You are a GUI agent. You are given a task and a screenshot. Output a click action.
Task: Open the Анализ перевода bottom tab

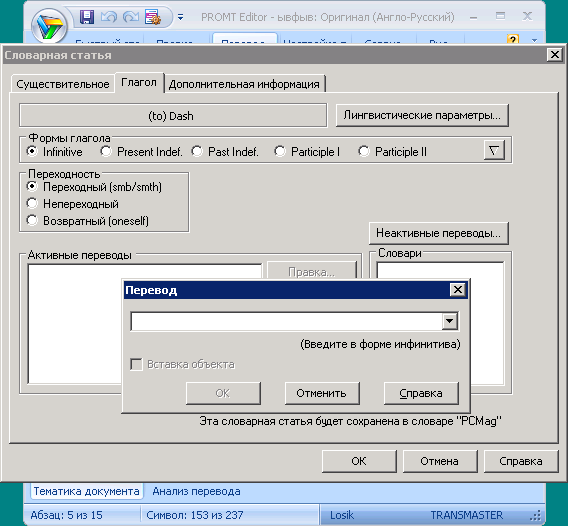[x=196, y=491]
